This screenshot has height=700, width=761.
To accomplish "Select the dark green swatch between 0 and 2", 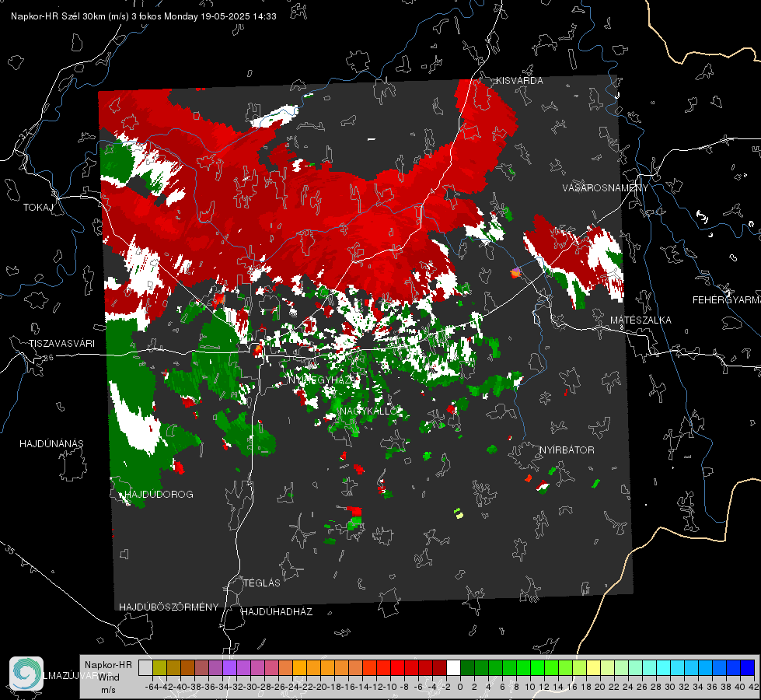I will click(x=467, y=668).
